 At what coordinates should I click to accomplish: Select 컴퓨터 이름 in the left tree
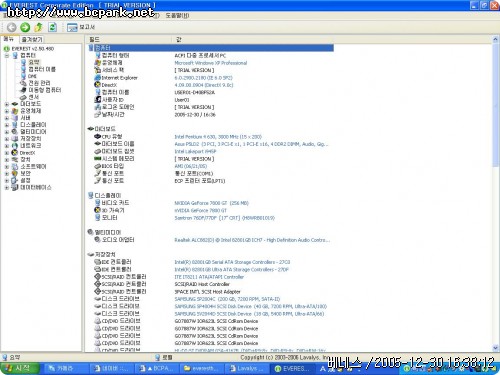pyautogui.click(x=42, y=69)
